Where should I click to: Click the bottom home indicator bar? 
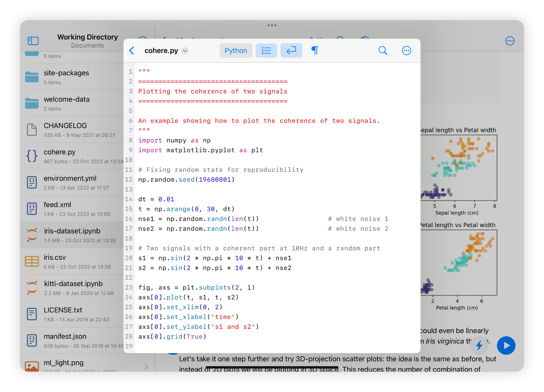(272, 368)
